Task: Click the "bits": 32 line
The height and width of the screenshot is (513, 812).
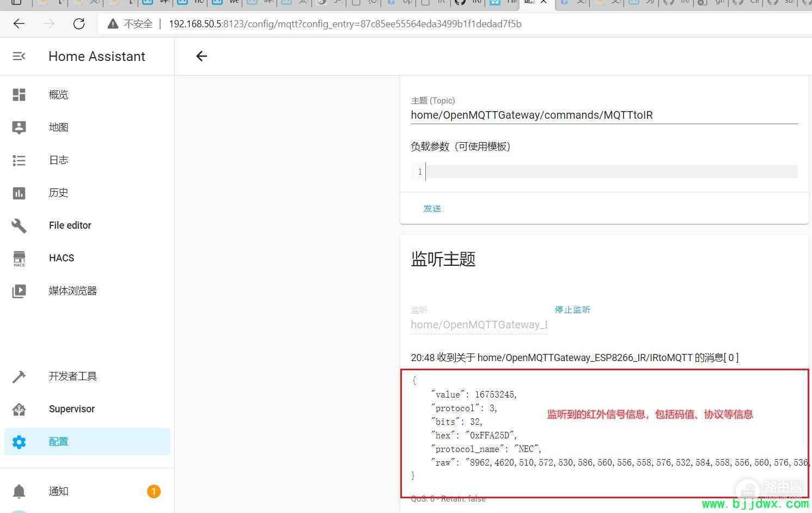Action: (x=457, y=422)
